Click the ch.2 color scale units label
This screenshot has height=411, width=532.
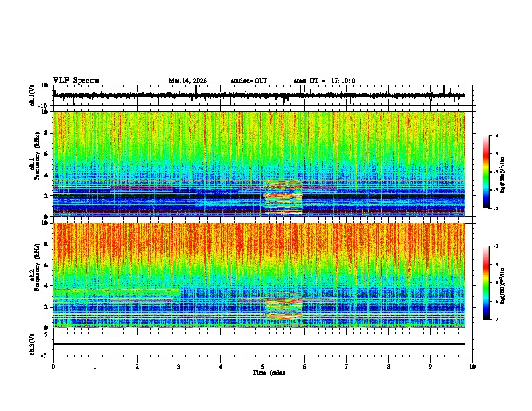click(x=503, y=285)
